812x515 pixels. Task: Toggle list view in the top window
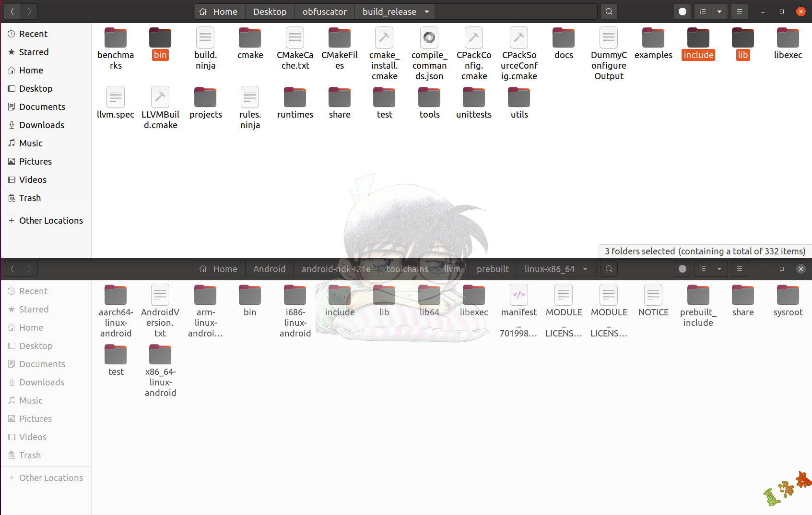[x=703, y=12]
